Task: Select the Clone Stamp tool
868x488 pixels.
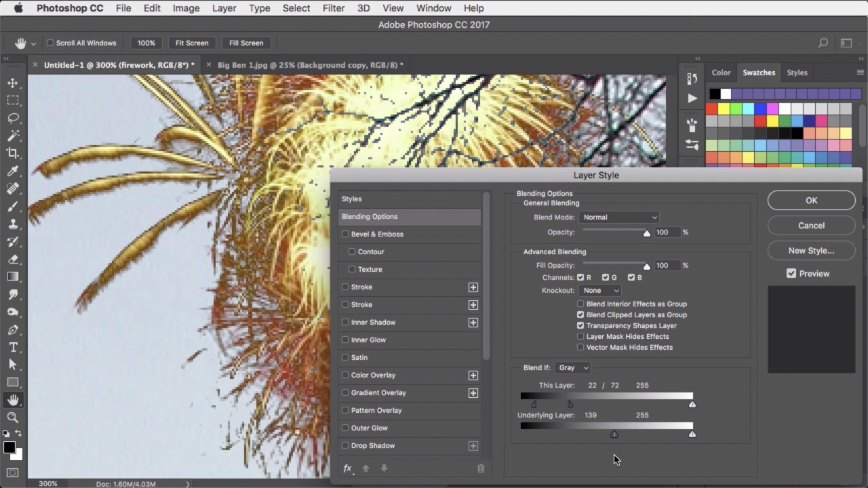Action: click(x=13, y=224)
